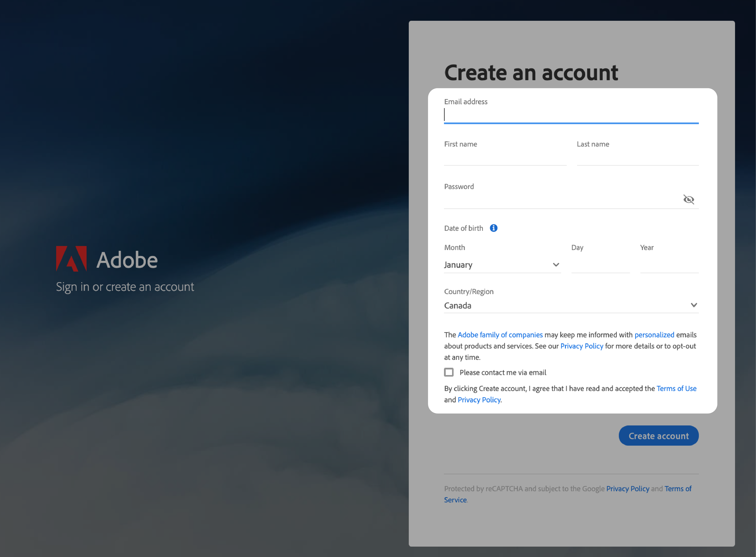Viewport: 756px width, 557px height.
Task: Click the Terms of Use link
Action: tap(676, 388)
